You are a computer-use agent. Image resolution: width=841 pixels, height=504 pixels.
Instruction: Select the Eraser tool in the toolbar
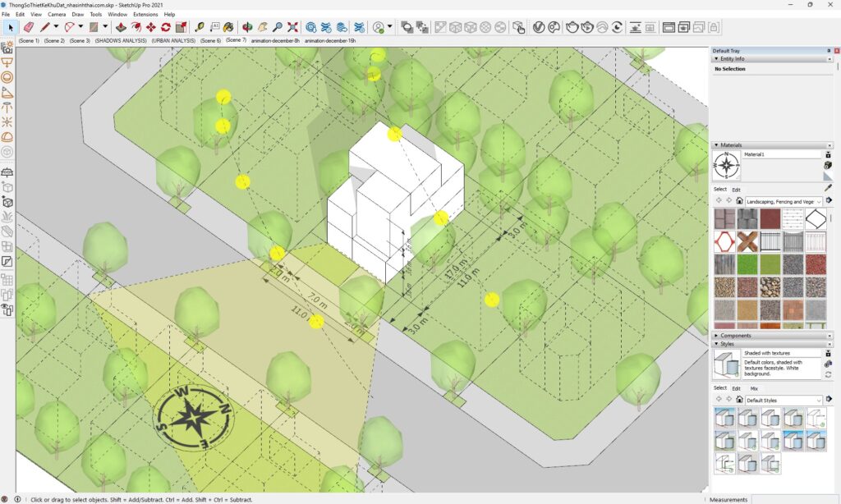(x=28, y=27)
